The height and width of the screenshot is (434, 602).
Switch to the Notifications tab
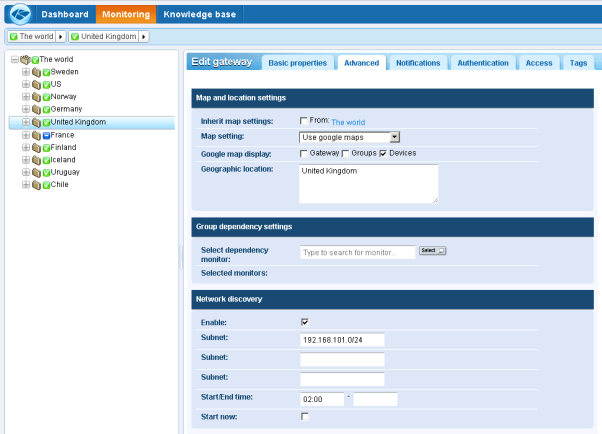pos(417,63)
